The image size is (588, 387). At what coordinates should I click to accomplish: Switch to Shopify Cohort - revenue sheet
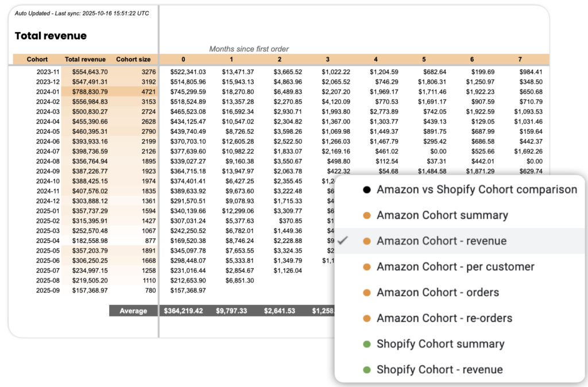coord(439,370)
